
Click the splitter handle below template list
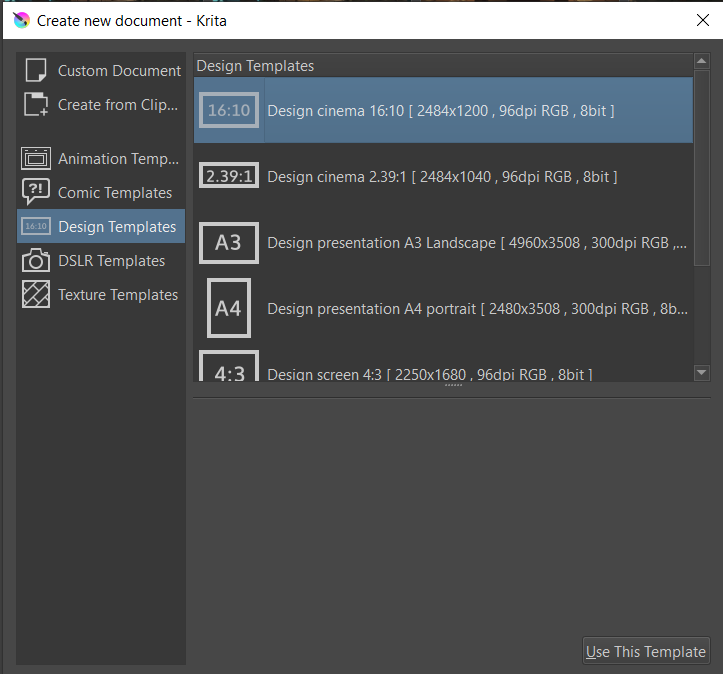point(452,385)
